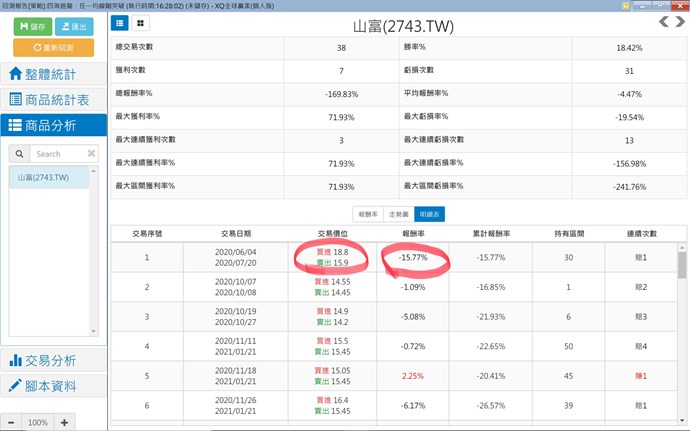Click the 總報酬率% value -169.83%
This screenshot has width=690, height=431.
point(341,94)
